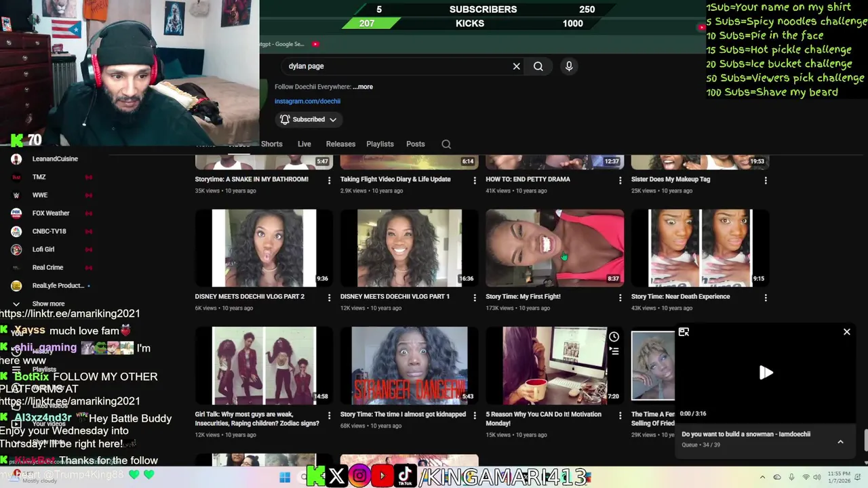The image size is (868, 488).
Task: Open options for 'Storytime: A SNAKE IN MY BATHROOM!'
Action: click(330, 180)
